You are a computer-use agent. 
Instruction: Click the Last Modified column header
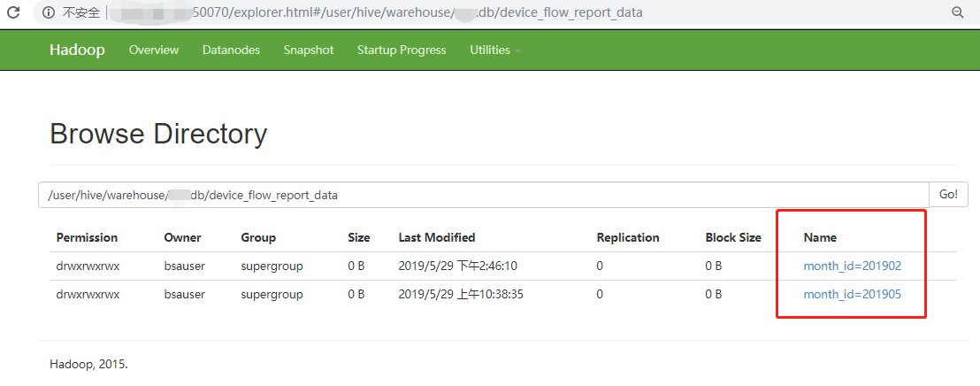(x=437, y=238)
